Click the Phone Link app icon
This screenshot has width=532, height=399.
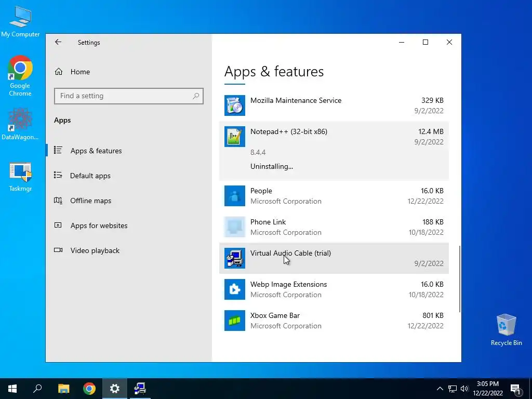[x=235, y=227]
